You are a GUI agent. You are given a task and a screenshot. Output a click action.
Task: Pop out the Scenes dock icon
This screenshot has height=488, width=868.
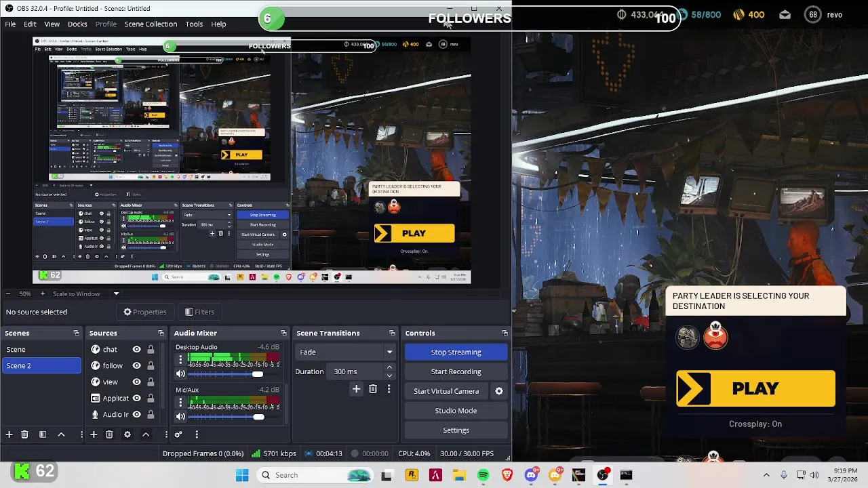click(x=76, y=333)
